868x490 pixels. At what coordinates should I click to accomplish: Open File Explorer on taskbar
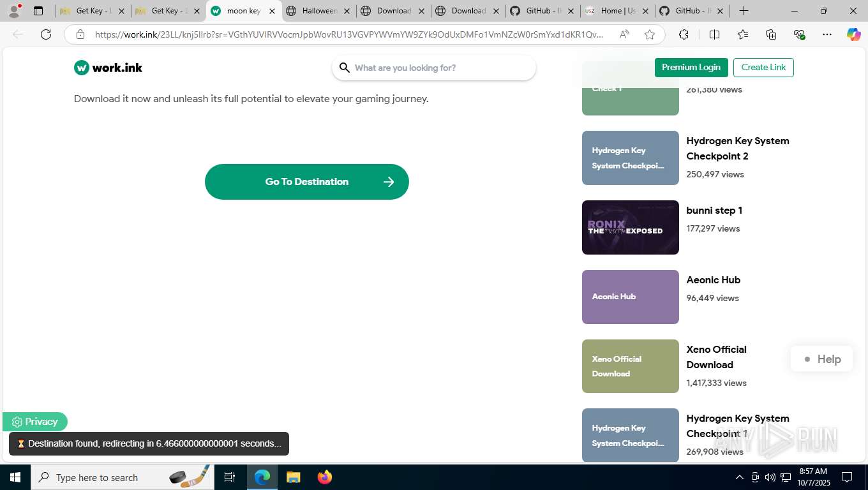[x=293, y=477]
